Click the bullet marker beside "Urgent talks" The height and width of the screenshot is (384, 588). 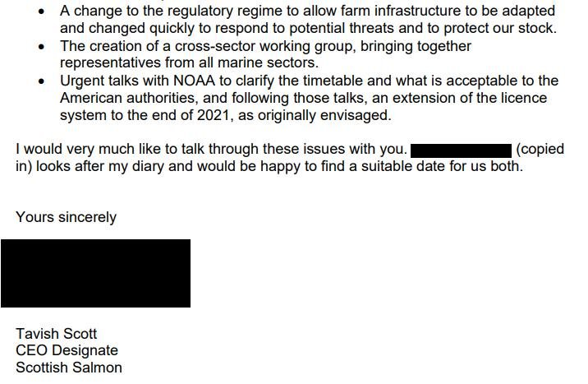click(x=42, y=81)
